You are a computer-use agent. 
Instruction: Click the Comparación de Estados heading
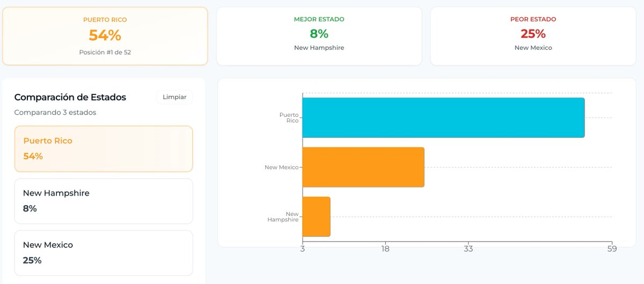pyautogui.click(x=70, y=97)
